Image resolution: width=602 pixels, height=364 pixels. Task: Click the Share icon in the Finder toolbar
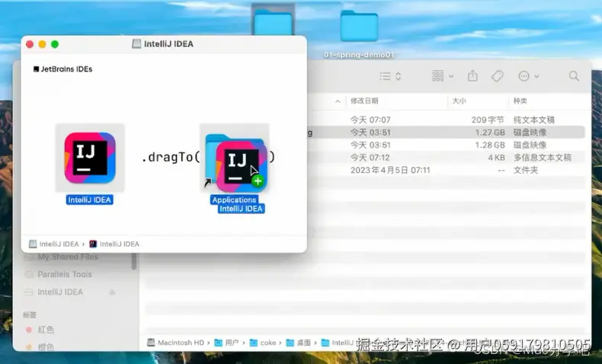point(472,76)
